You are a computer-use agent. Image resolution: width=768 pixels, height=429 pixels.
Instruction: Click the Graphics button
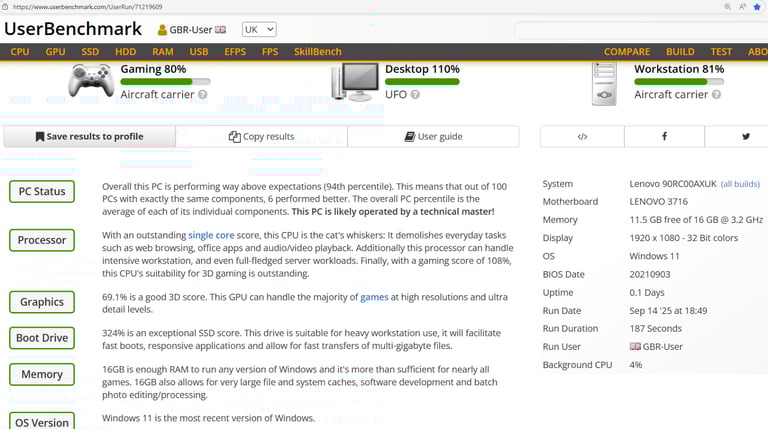point(42,302)
